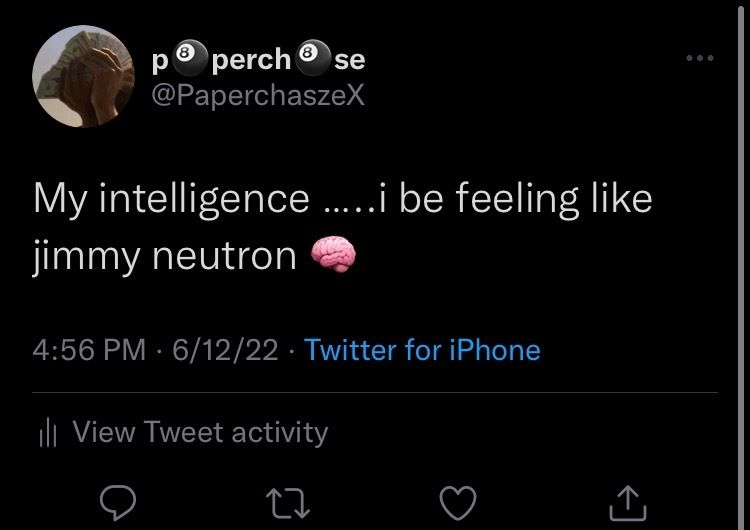Click the pink brain emoji
750x530 pixels.
333,254
